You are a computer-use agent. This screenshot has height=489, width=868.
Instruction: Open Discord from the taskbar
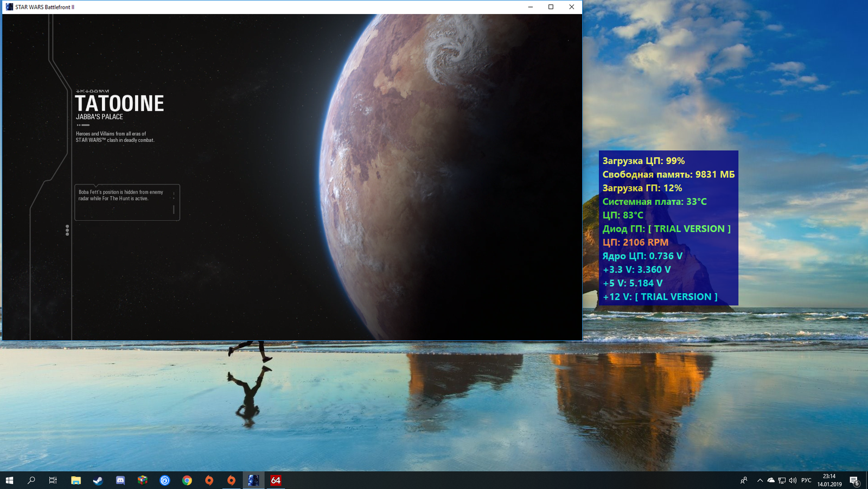[120, 480]
